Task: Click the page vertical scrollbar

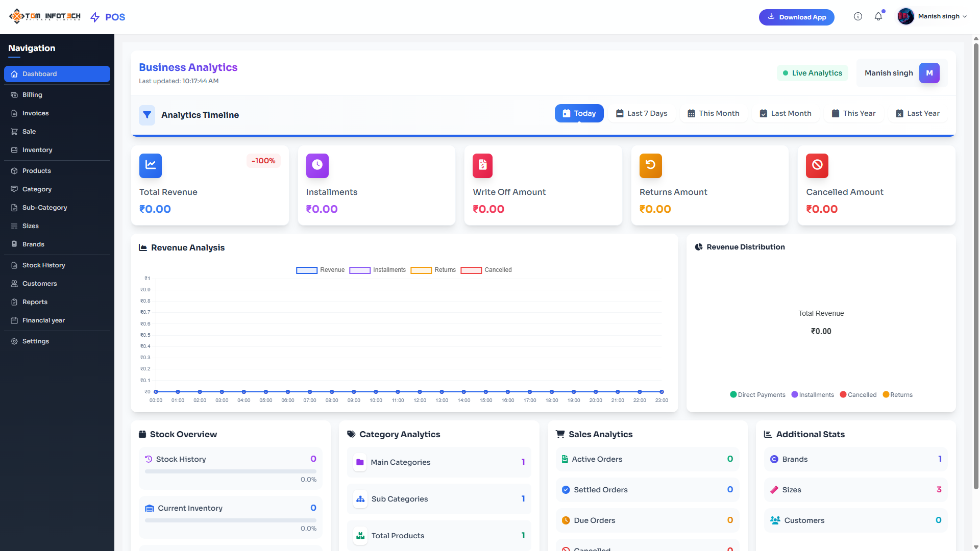Action: coord(976,265)
